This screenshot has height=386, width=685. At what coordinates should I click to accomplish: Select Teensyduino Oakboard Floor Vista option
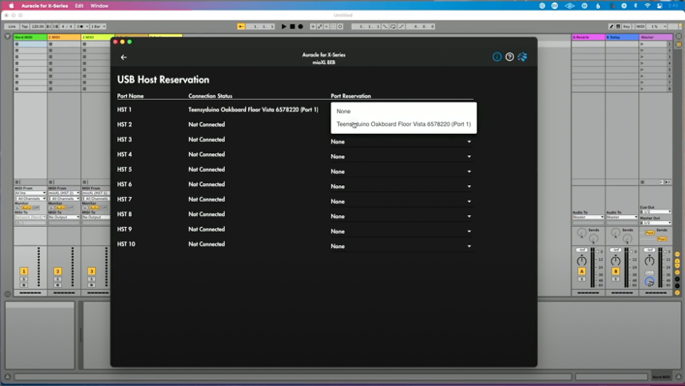pyautogui.click(x=404, y=124)
